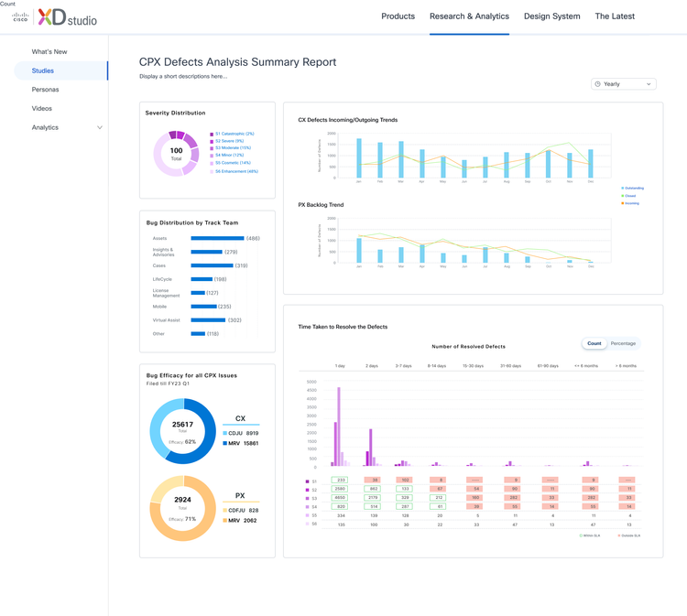
Task: Click the Outside SLA legend icon
Action: (619, 535)
